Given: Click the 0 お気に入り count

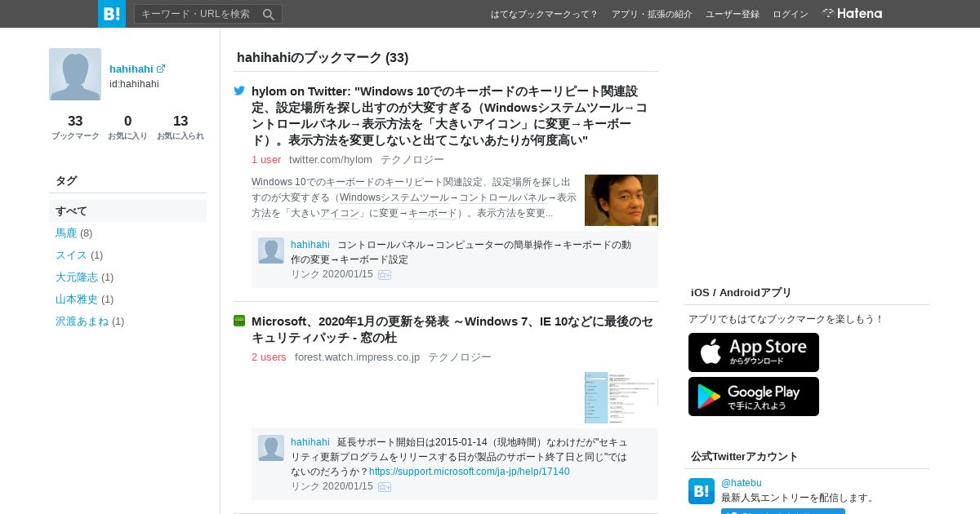Looking at the screenshot, I should pos(127,127).
